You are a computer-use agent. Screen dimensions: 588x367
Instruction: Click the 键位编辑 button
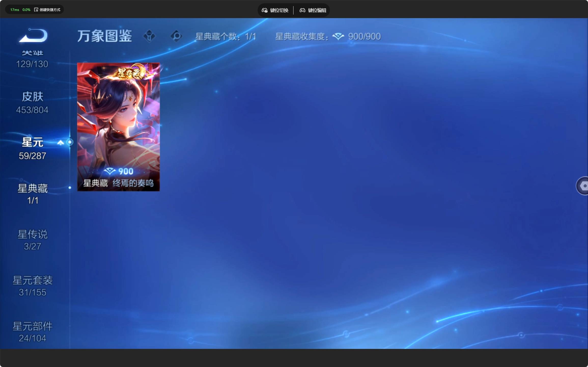(313, 10)
